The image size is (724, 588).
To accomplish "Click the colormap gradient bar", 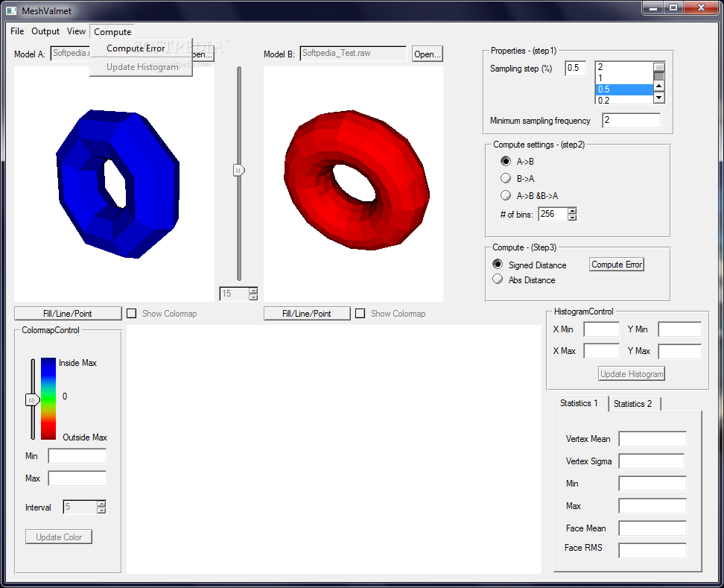I will click(48, 398).
